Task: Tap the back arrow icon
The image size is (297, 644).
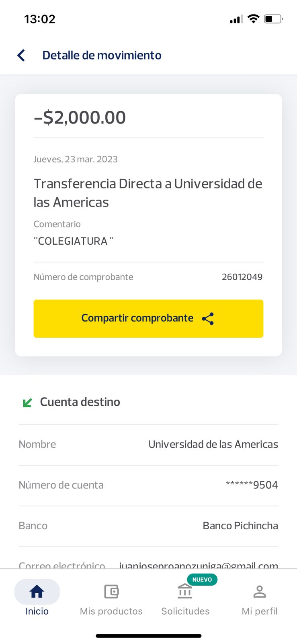Action: pyautogui.click(x=21, y=55)
